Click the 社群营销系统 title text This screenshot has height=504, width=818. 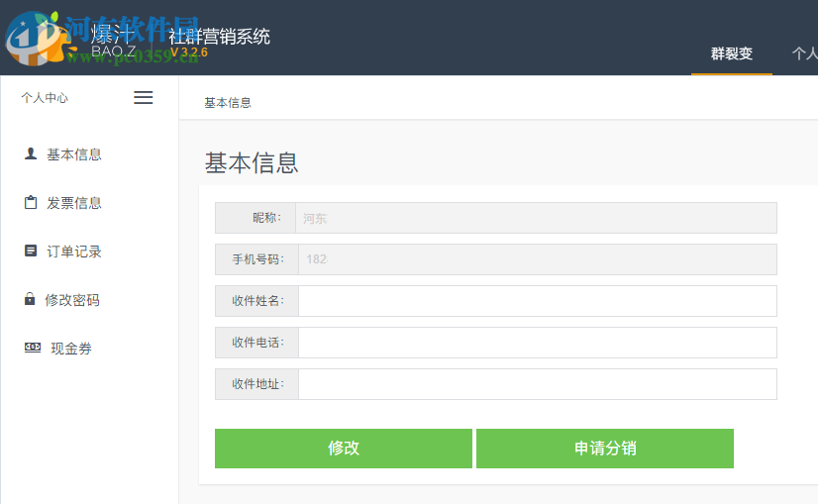(x=219, y=36)
